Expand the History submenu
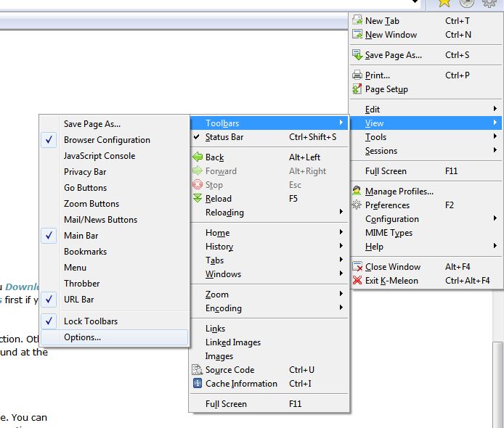This screenshot has height=428, width=504. pos(269,247)
